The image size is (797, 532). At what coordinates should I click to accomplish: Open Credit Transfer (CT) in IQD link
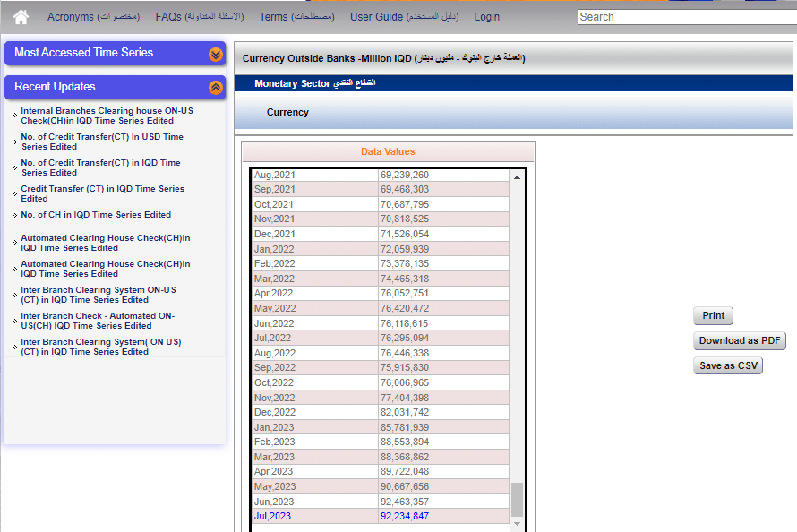[102, 193]
